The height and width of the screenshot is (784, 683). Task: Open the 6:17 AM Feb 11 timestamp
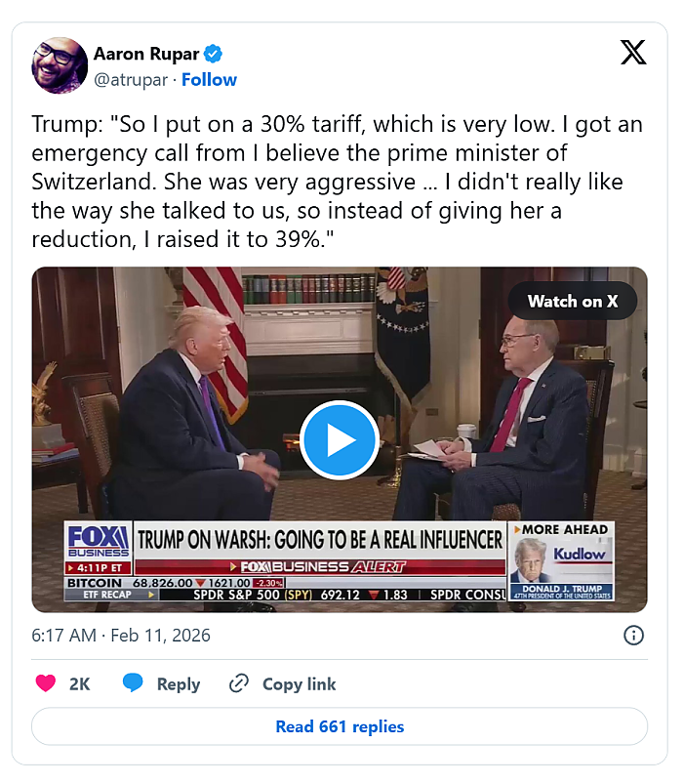[x=121, y=636]
